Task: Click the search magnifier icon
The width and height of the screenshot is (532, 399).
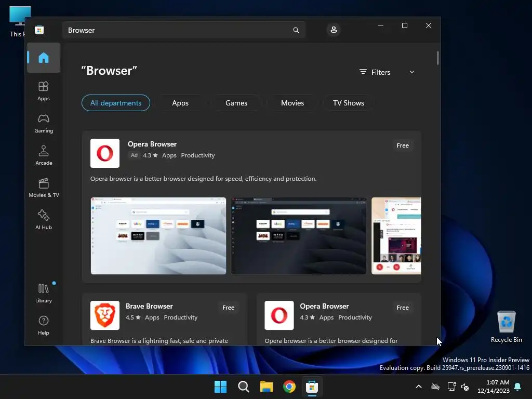Action: click(296, 30)
